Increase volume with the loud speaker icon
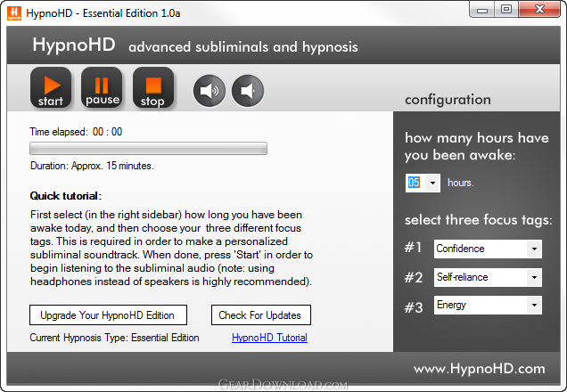The width and height of the screenshot is (567, 392). pyautogui.click(x=210, y=91)
